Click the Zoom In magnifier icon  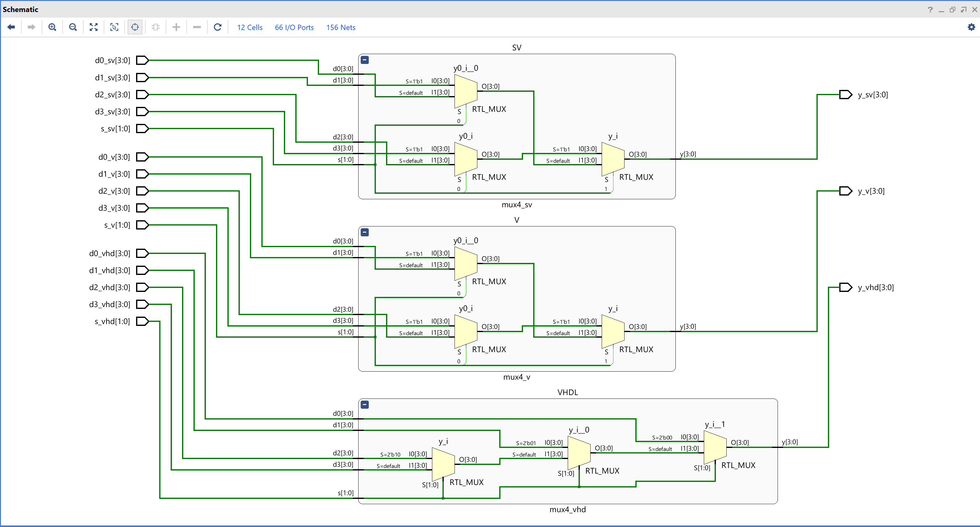pyautogui.click(x=52, y=27)
